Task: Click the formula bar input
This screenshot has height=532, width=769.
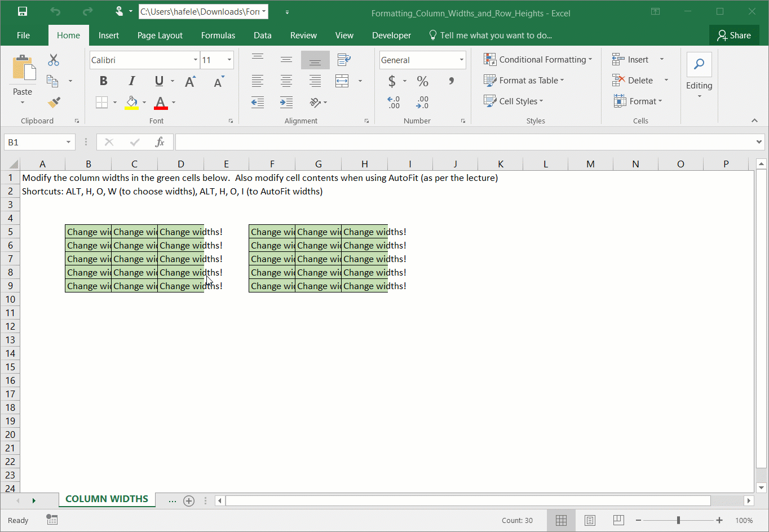Action: click(x=464, y=143)
